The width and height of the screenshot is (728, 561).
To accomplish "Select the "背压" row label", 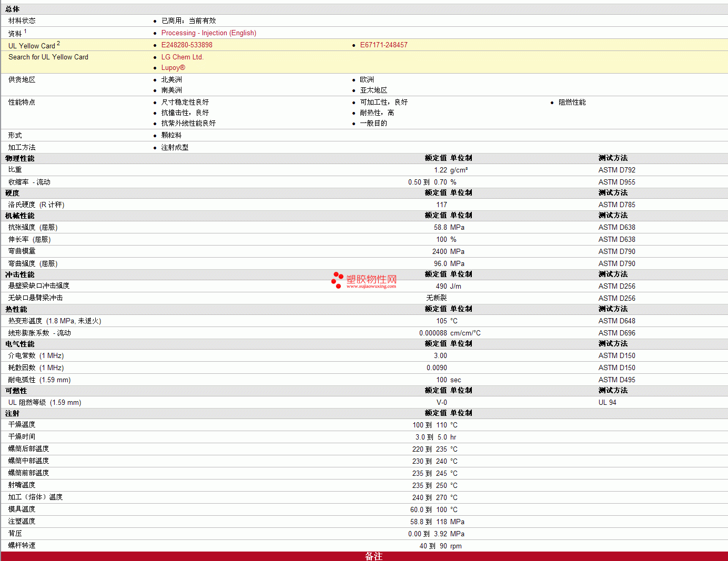I will pos(15,534).
